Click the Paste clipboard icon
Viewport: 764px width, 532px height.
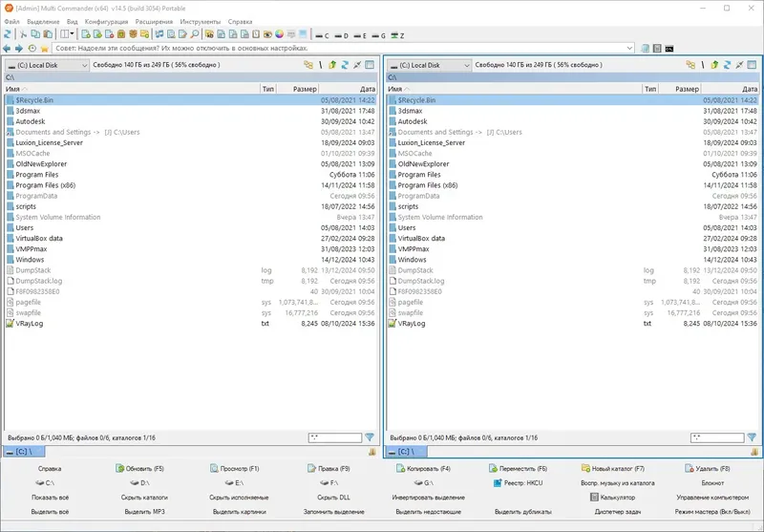tap(48, 34)
